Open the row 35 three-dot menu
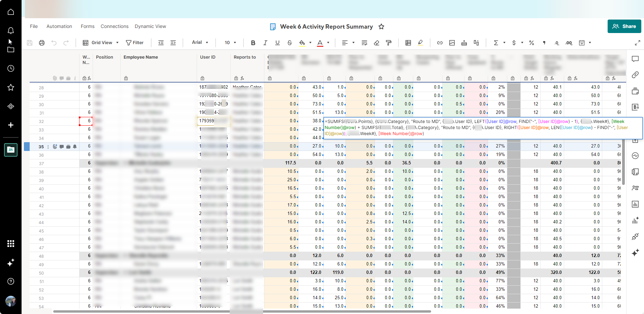644x314 pixels. coord(48,147)
